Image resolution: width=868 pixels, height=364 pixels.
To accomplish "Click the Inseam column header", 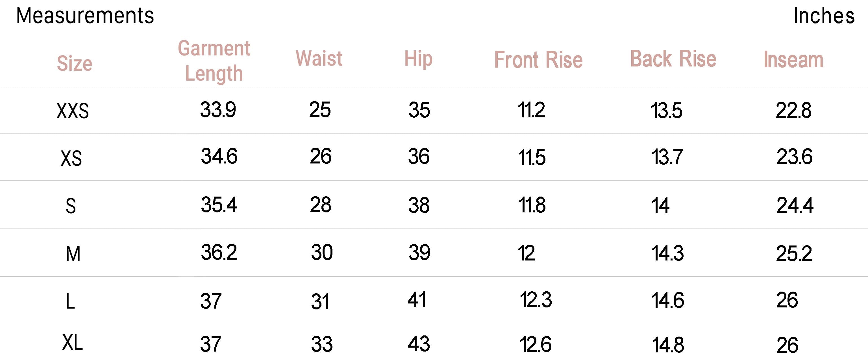I will [793, 60].
